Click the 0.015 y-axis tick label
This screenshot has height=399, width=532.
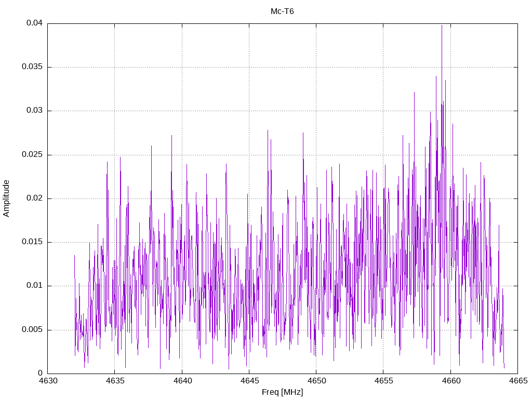(32, 242)
